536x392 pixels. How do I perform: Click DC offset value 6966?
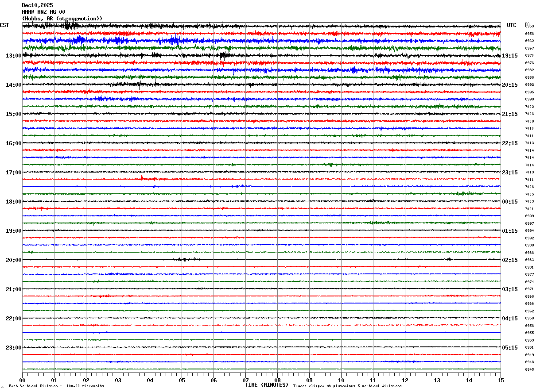pyautogui.click(x=529, y=304)
